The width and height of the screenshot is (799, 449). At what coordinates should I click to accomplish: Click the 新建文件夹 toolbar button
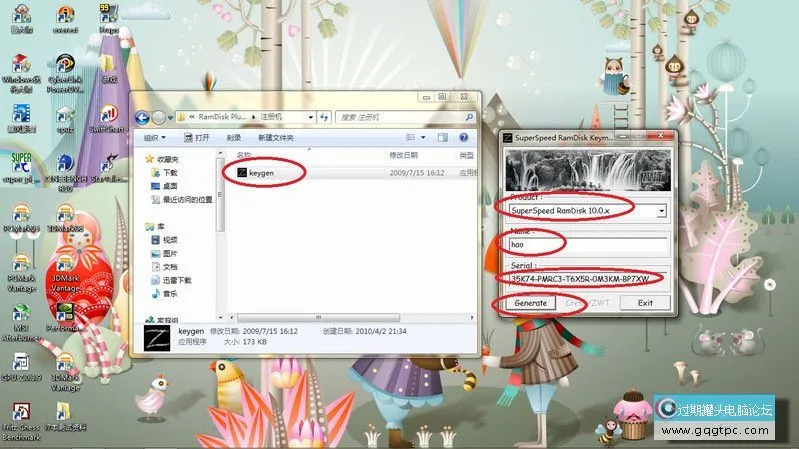(x=276, y=138)
